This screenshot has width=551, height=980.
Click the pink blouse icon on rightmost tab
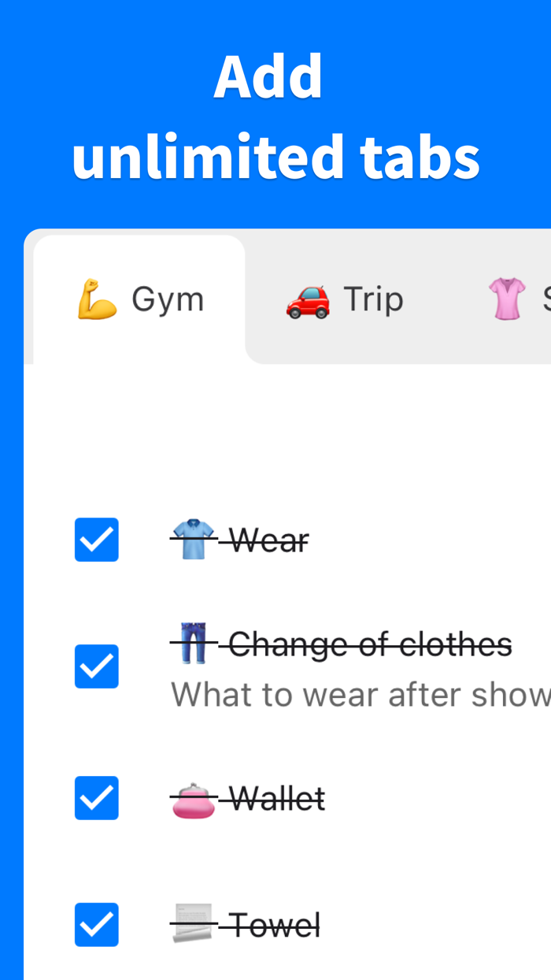pos(509,298)
